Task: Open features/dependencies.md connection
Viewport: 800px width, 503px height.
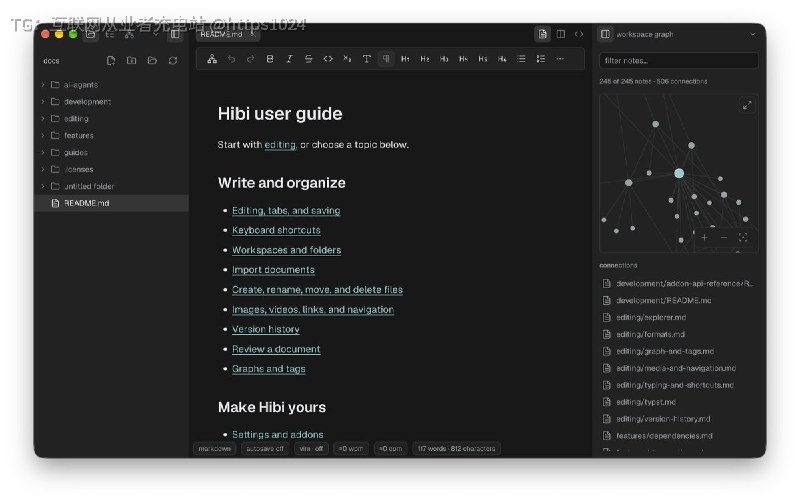Action: point(679,436)
